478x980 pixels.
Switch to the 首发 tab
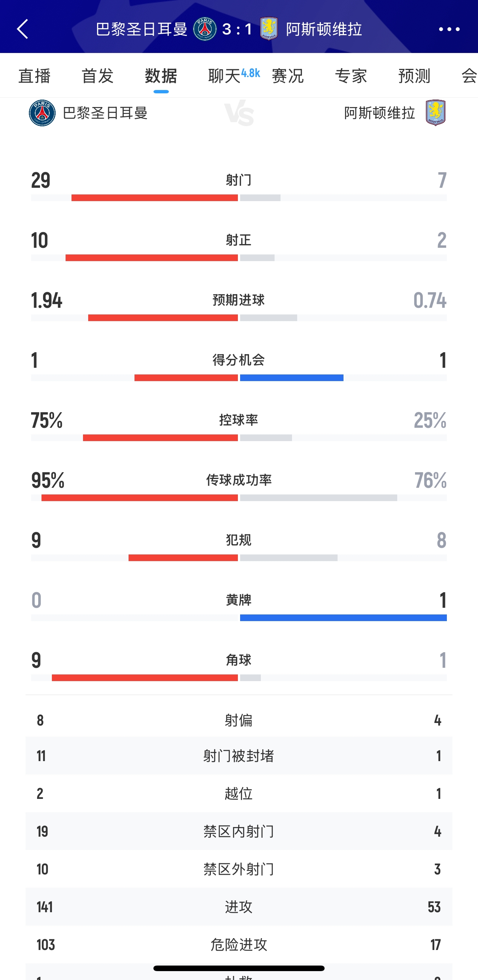point(98,76)
